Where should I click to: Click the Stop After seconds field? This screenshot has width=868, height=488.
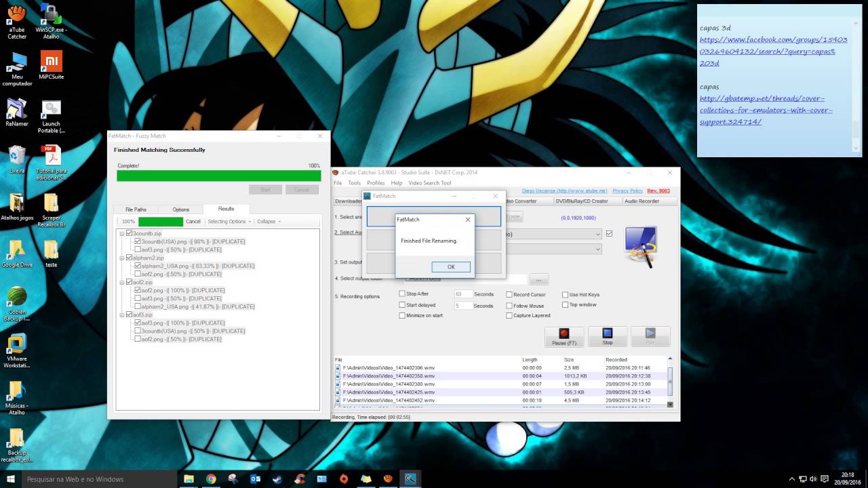point(463,294)
